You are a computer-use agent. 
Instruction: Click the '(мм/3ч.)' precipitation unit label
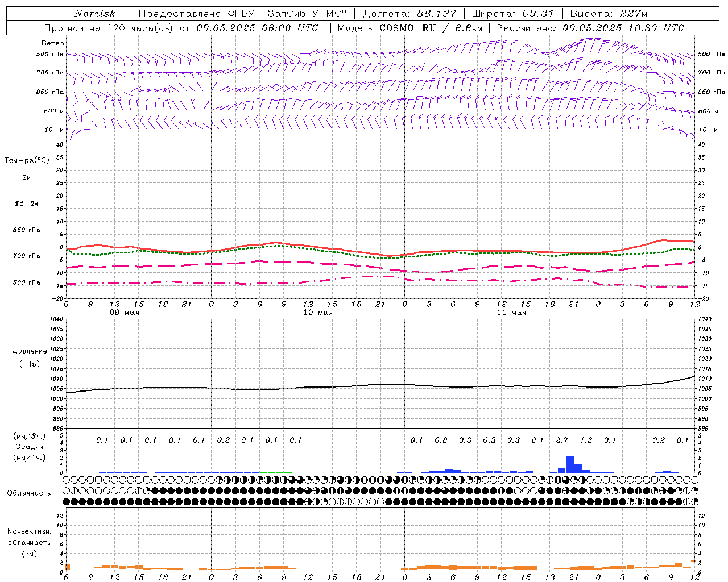(x=29, y=436)
